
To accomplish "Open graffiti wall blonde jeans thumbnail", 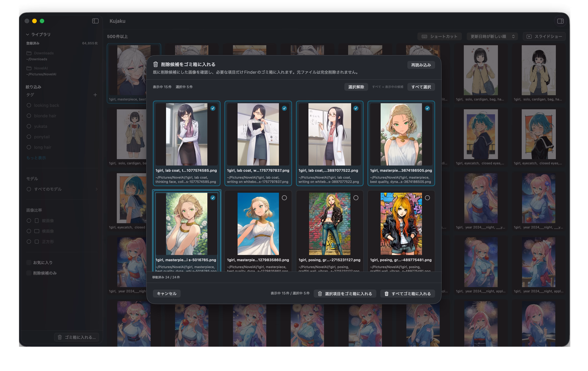I will point(330,224).
